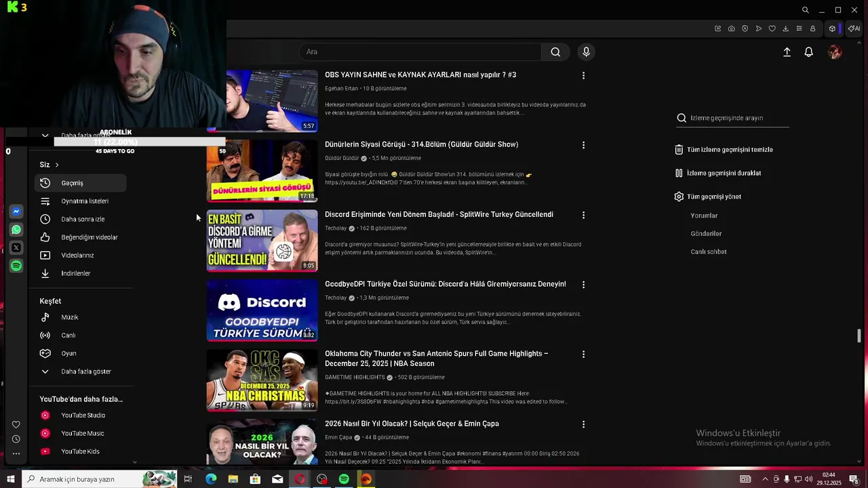The height and width of the screenshot is (488, 868).
Task: Expand the 'Siz' section chevron
Action: click(57, 165)
